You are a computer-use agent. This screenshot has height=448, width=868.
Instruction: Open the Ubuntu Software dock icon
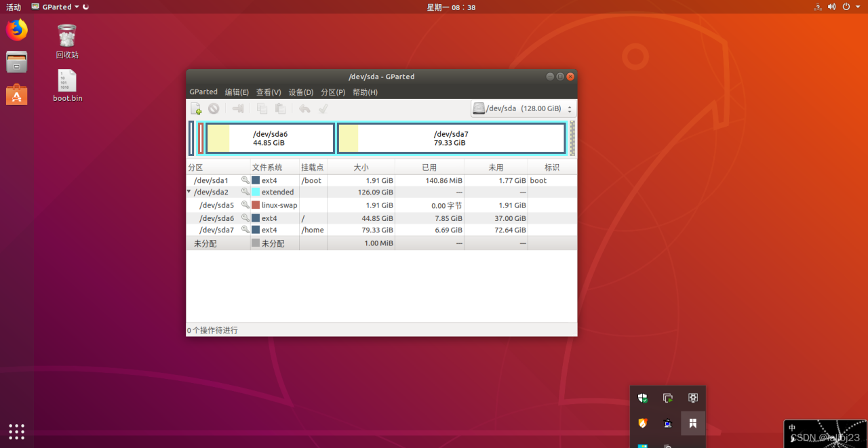tap(17, 95)
